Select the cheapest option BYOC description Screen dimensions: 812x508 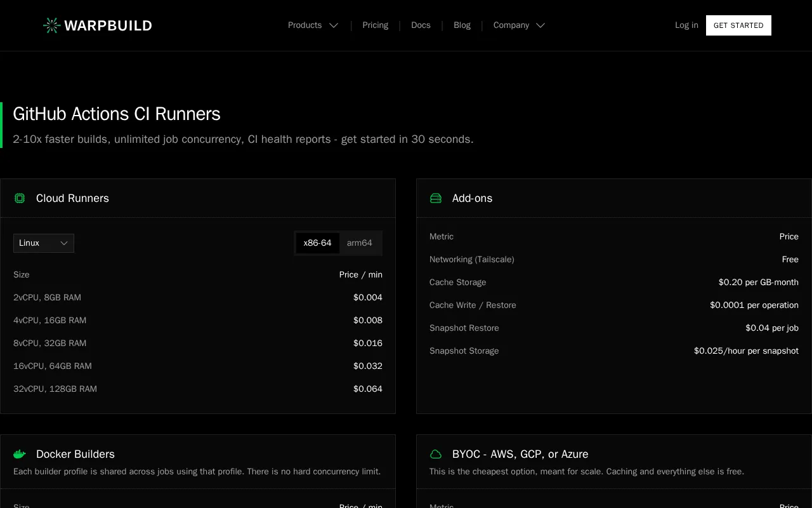587,472
